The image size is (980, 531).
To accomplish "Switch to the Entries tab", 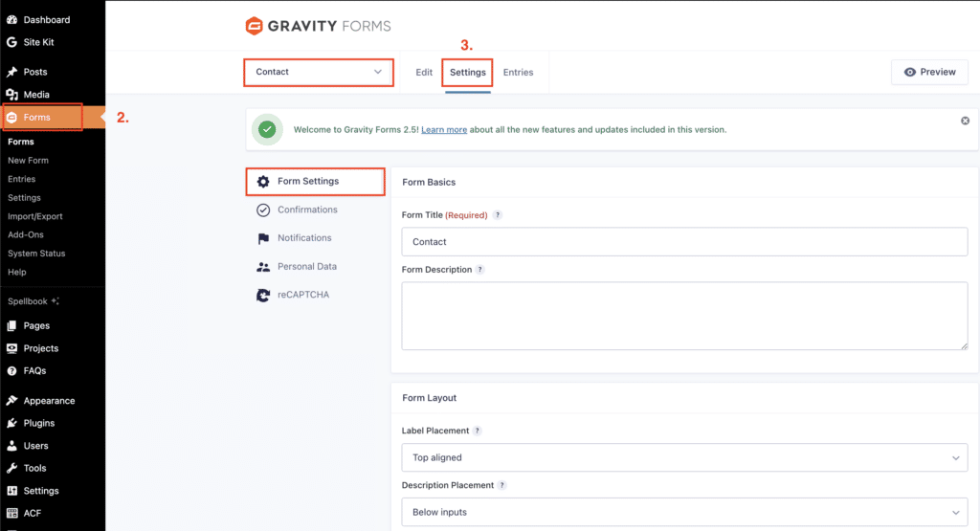I will point(518,73).
